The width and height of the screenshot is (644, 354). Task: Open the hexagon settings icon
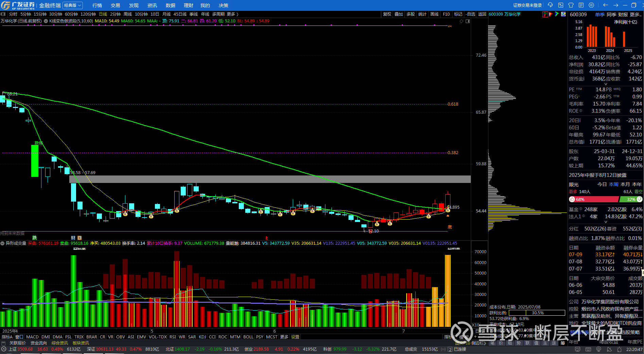pos(591,5)
